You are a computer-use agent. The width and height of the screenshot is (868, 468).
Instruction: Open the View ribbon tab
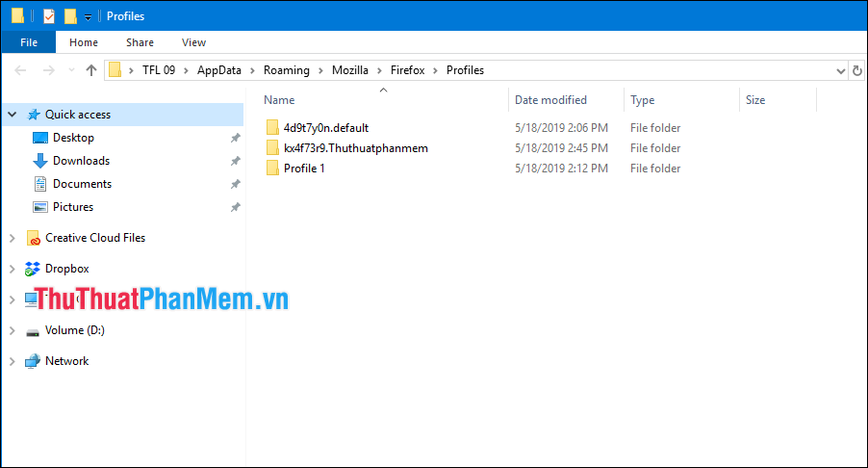tap(193, 42)
